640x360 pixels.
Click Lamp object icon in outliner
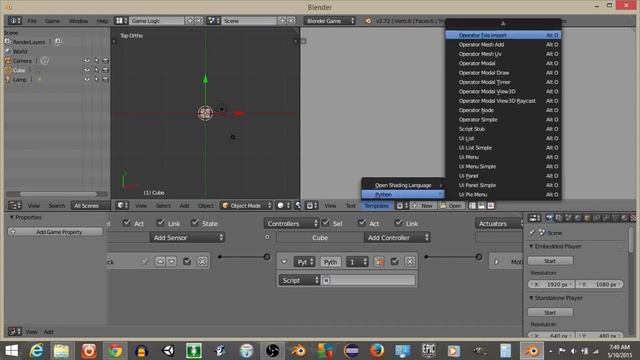pos(8,79)
